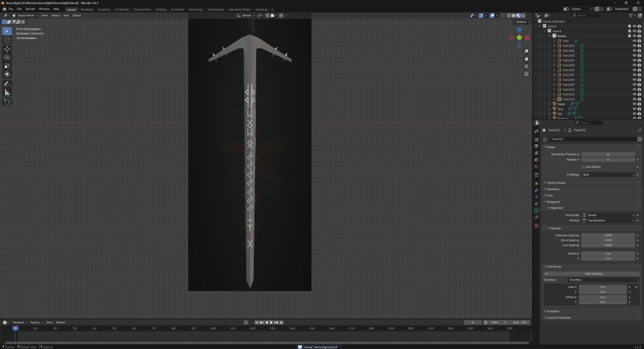Switch to the Sculpting workspace tab
Image resolution: width=644 pixels, height=349 pixels.
click(x=104, y=9)
